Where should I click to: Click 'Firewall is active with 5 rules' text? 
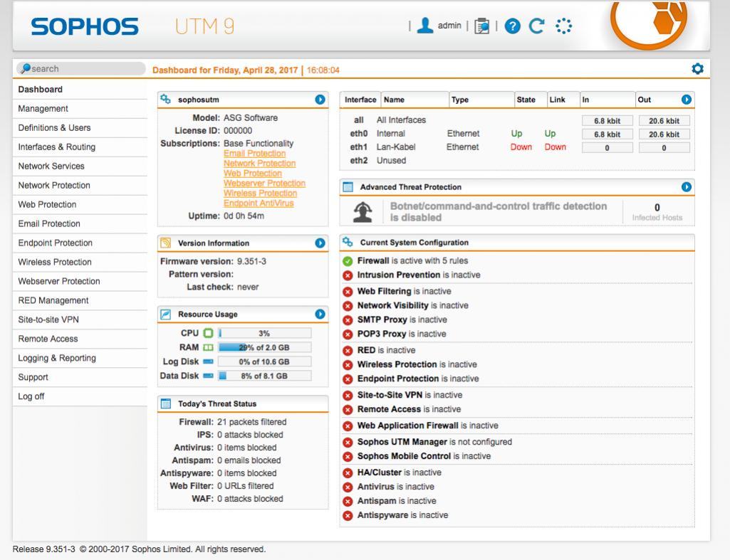pyautogui.click(x=412, y=261)
